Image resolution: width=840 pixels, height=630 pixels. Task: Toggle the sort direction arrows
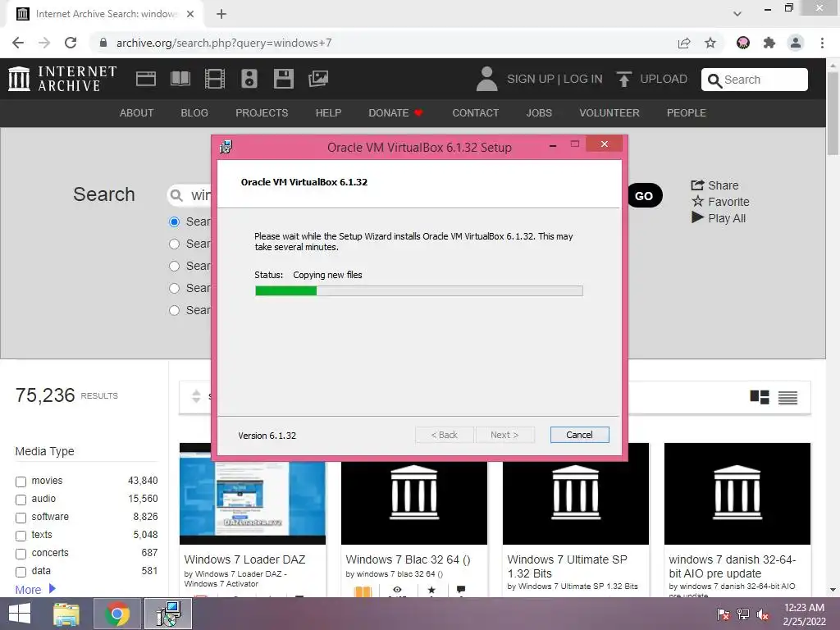tap(196, 396)
